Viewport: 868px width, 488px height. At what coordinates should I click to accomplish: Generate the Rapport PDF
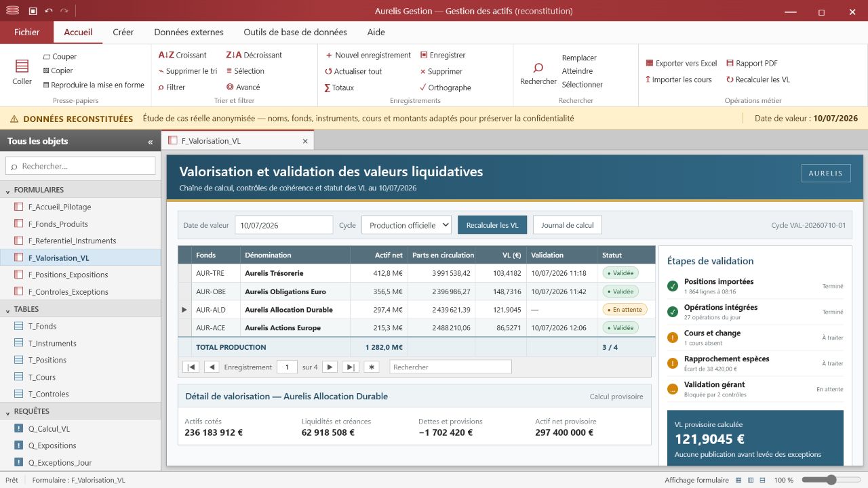coord(751,63)
